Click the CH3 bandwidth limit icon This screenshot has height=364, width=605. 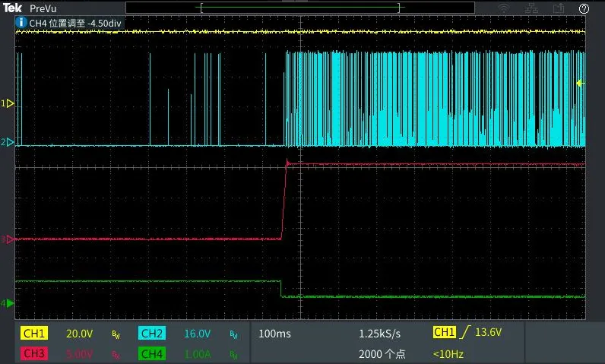pyautogui.click(x=116, y=355)
